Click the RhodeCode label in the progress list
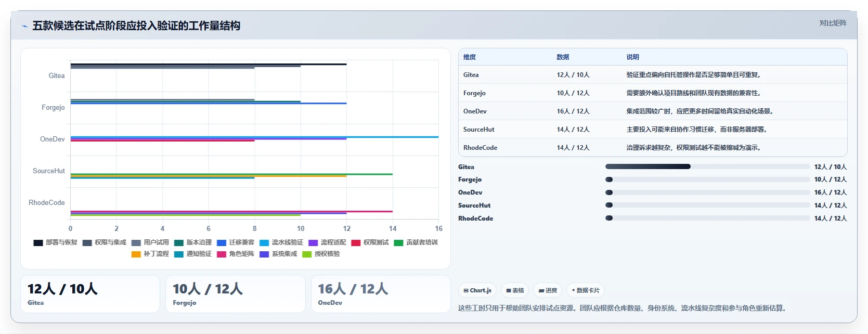This screenshot has height=334, width=868. 476,219
